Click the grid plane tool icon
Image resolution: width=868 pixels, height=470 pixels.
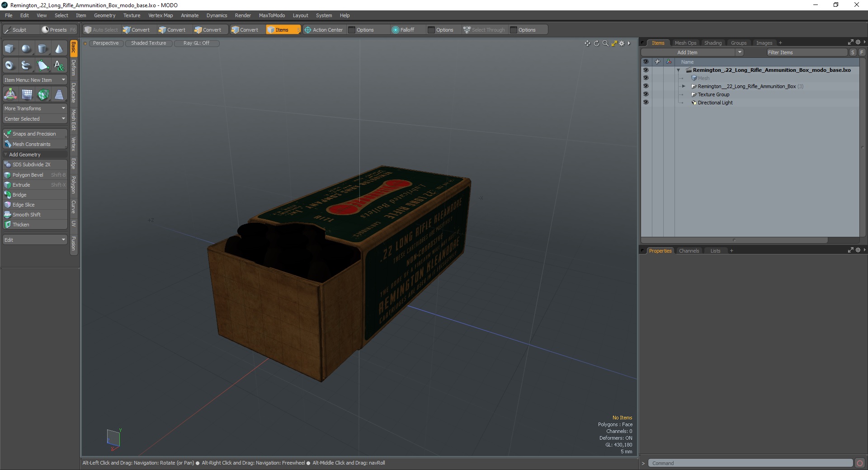click(x=27, y=94)
